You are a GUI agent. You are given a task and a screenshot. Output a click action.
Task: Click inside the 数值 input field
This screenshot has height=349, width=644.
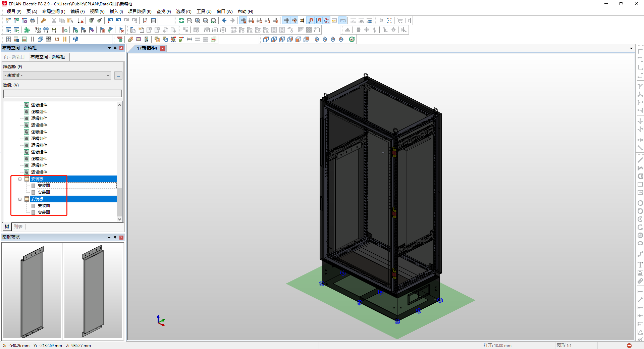pos(62,93)
